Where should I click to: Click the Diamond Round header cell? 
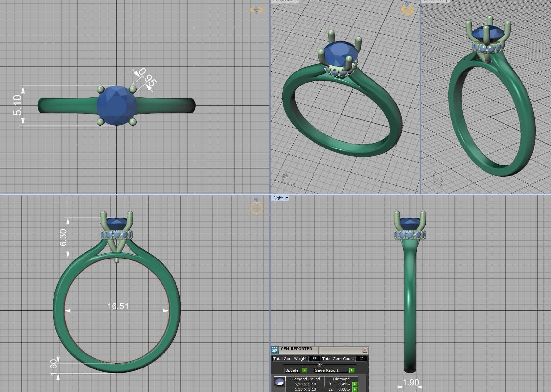[305, 379]
